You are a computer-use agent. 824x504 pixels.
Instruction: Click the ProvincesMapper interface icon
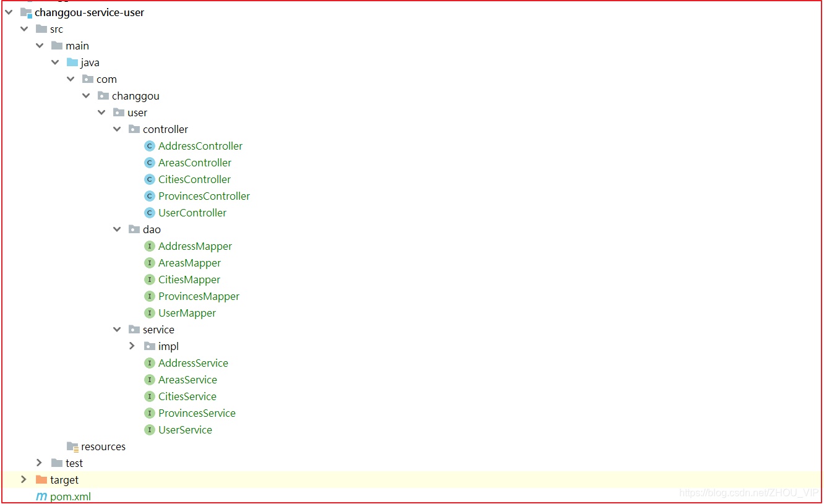tap(149, 296)
